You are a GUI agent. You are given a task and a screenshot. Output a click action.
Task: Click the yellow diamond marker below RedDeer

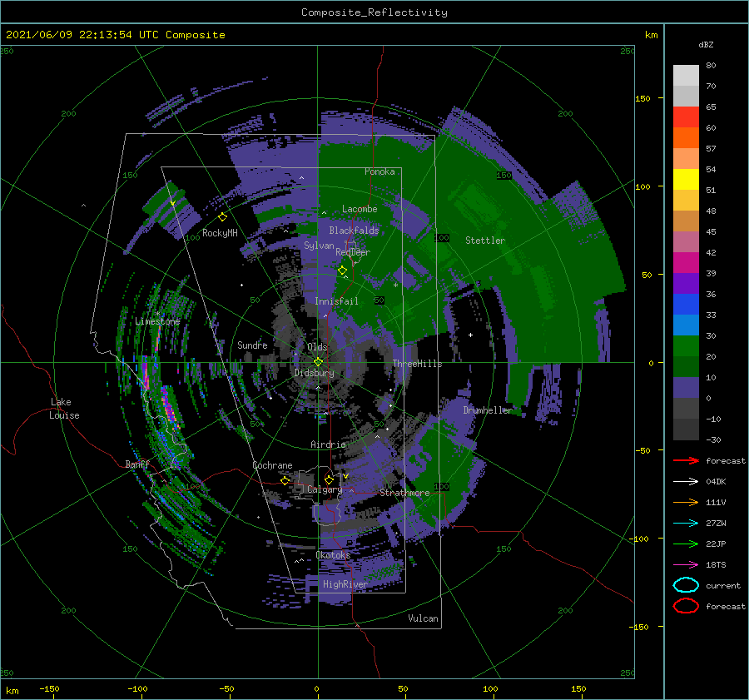(342, 271)
